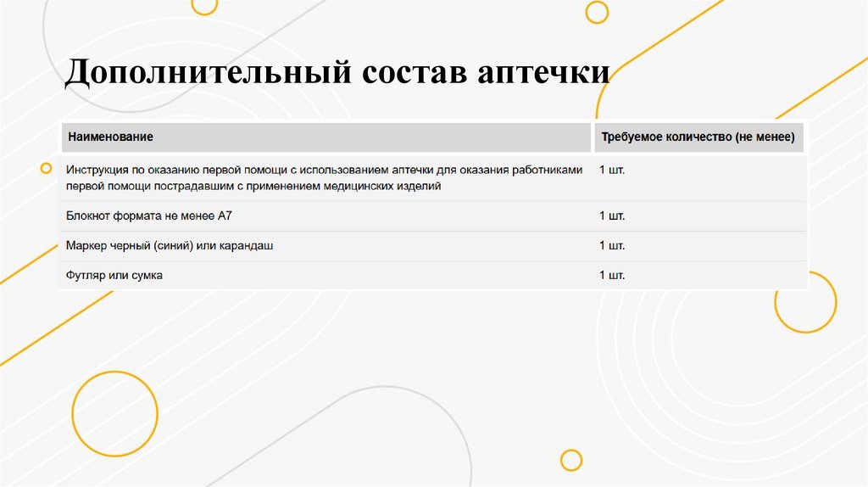Click the 'Требуемое количество (не менее)' header
This screenshot has height=487, width=868.
click(x=698, y=137)
